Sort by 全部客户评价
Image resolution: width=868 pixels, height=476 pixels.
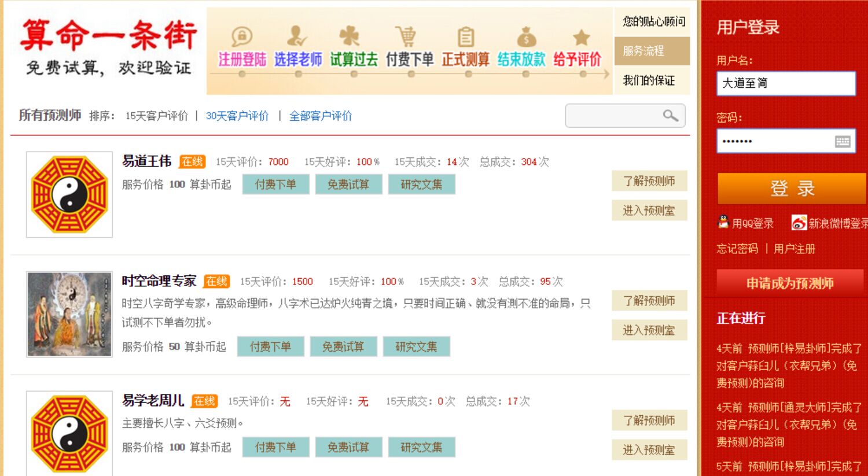coord(321,116)
